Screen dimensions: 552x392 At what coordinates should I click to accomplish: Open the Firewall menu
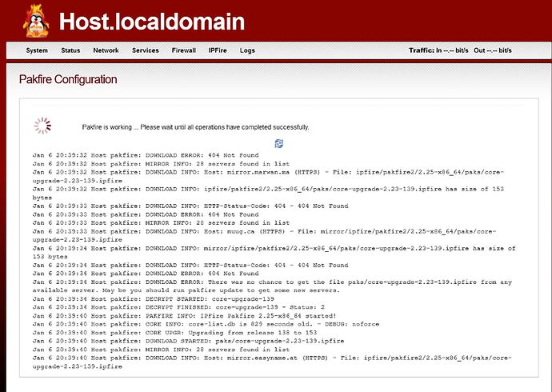tap(184, 50)
